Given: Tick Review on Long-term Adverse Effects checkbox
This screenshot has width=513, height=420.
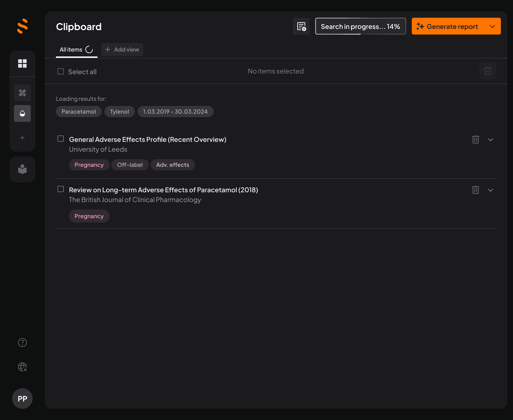Looking at the screenshot, I should coord(61,189).
